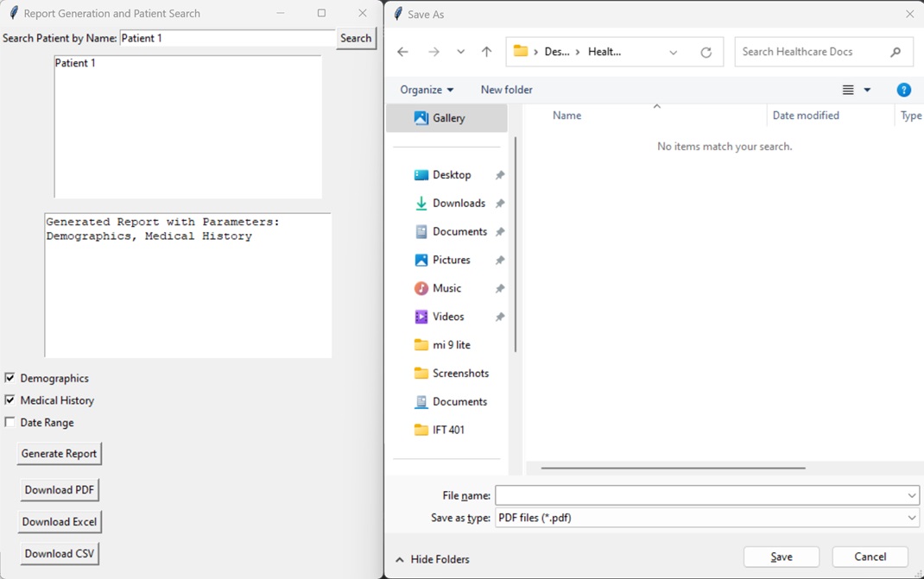Viewport: 924px width, 579px height.
Task: Click the pin icon next to Downloads
Action: [500, 203]
